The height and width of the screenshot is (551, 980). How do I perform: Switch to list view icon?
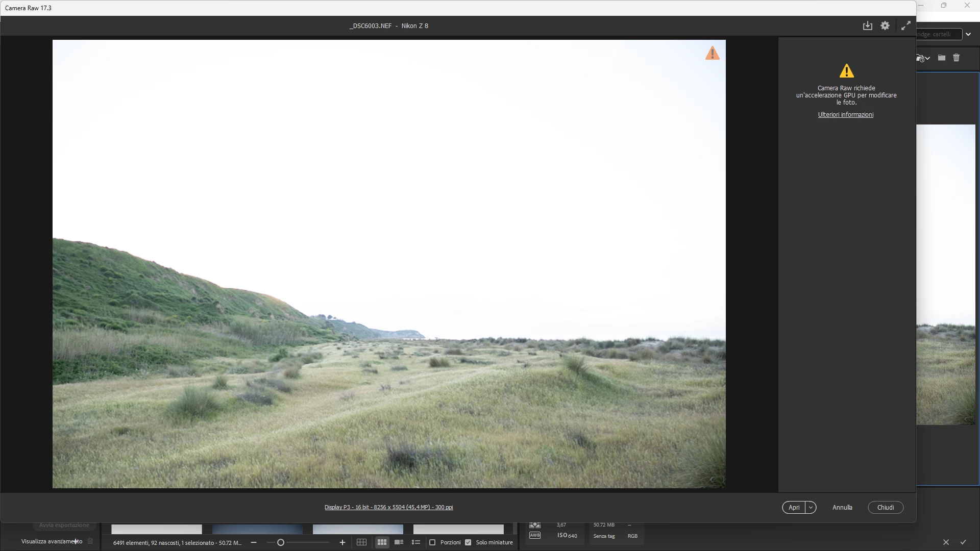[x=416, y=542]
